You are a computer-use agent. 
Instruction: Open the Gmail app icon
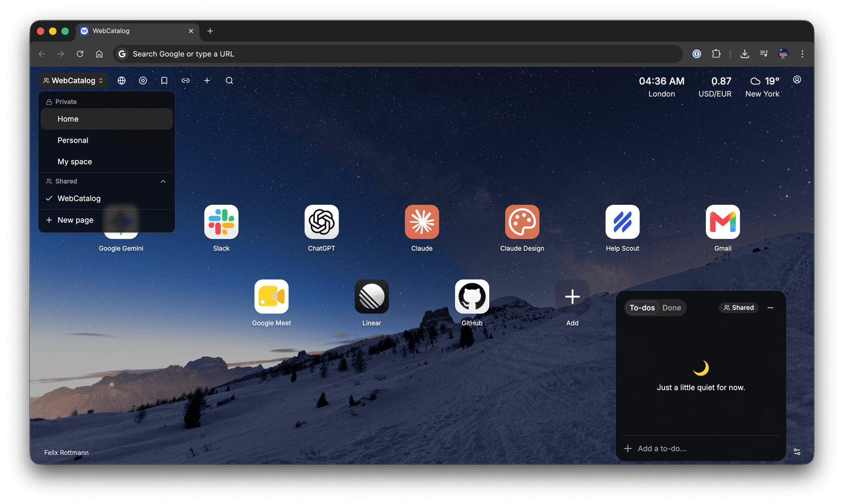723,222
